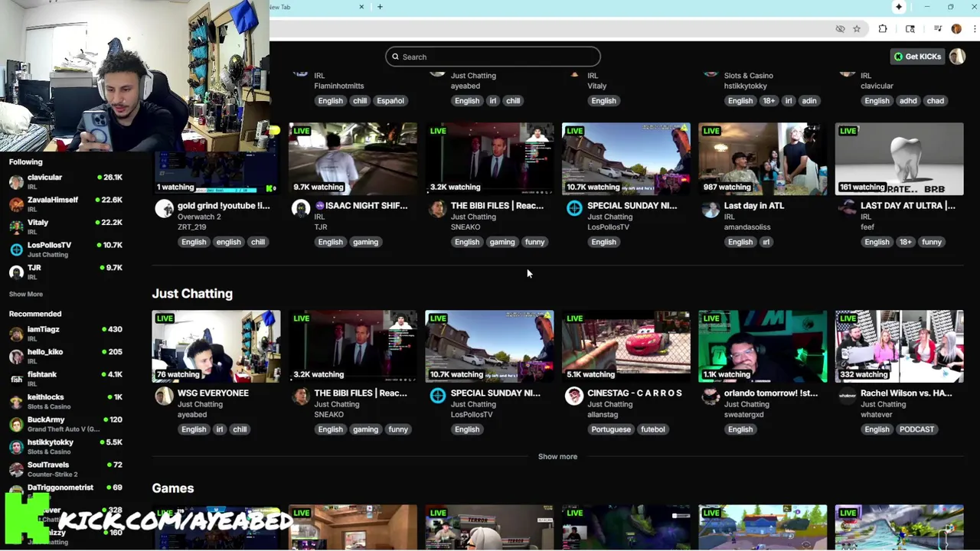Select the adin tag under hstikkytokky

[x=809, y=100]
